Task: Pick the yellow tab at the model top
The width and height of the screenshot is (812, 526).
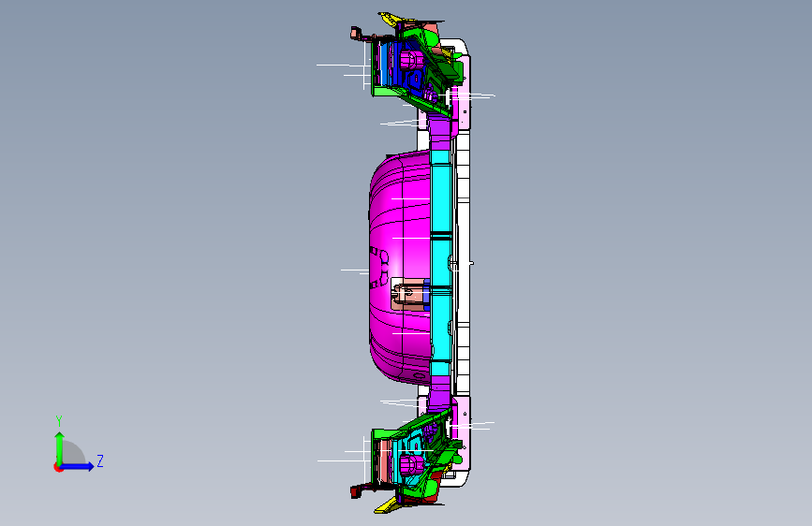Action: pos(390,19)
